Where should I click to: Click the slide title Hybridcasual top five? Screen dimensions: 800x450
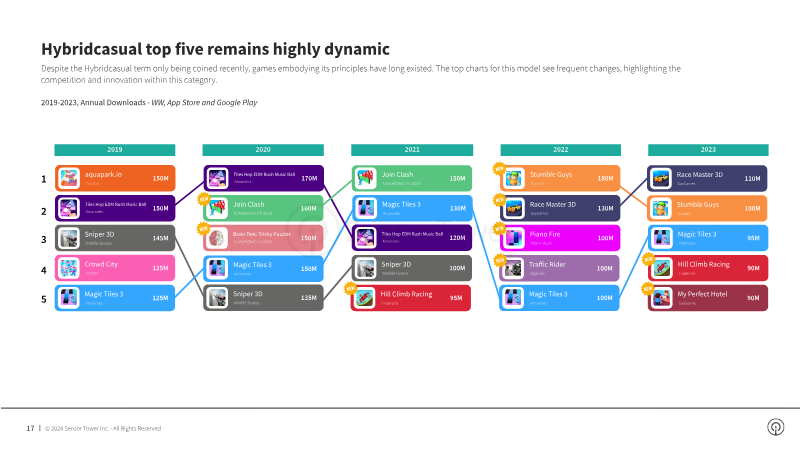pyautogui.click(x=215, y=49)
